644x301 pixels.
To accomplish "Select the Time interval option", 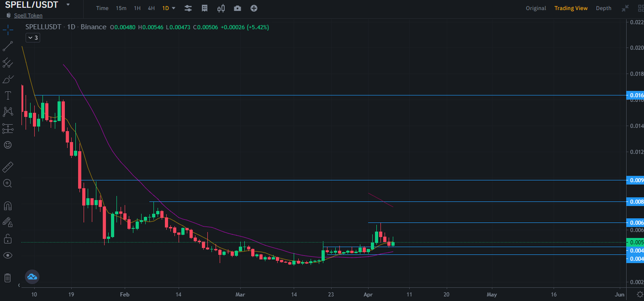I will pyautogui.click(x=102, y=8).
